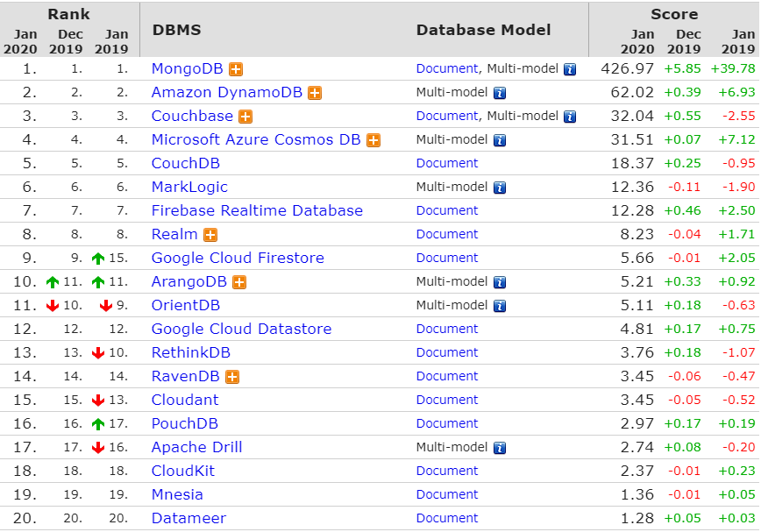Viewport: 761px width, 532px height.
Task: Open the CouchDB link
Action: click(185, 163)
